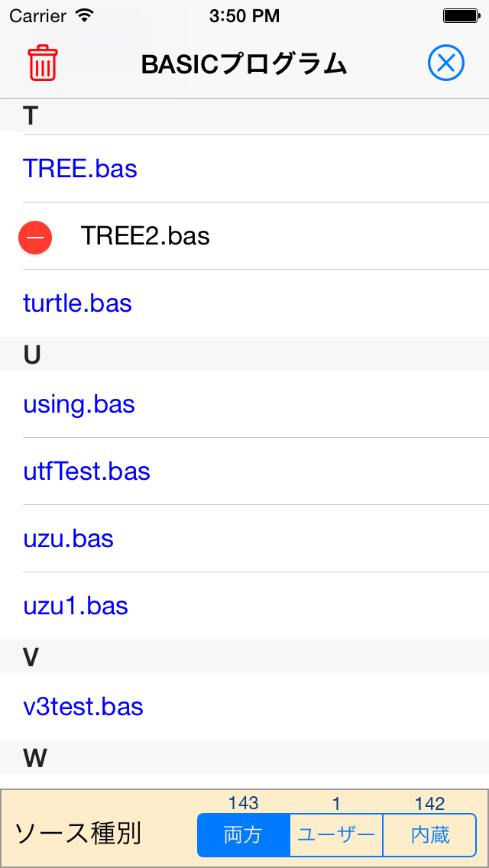Close the BASIC program list

tap(445, 63)
